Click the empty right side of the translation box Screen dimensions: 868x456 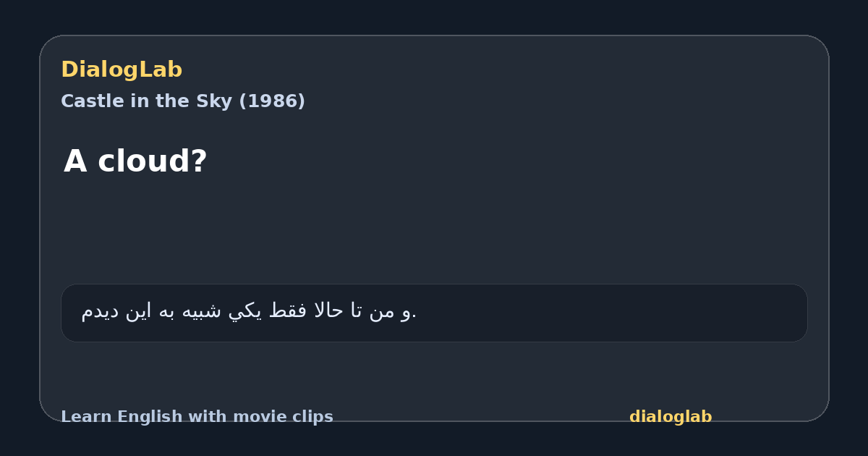[x=615, y=313]
